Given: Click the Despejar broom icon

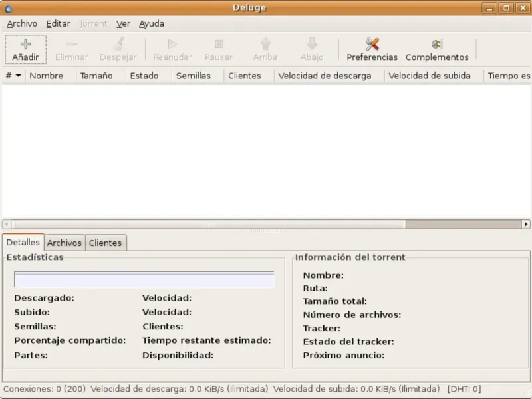Looking at the screenshot, I should (x=118, y=44).
